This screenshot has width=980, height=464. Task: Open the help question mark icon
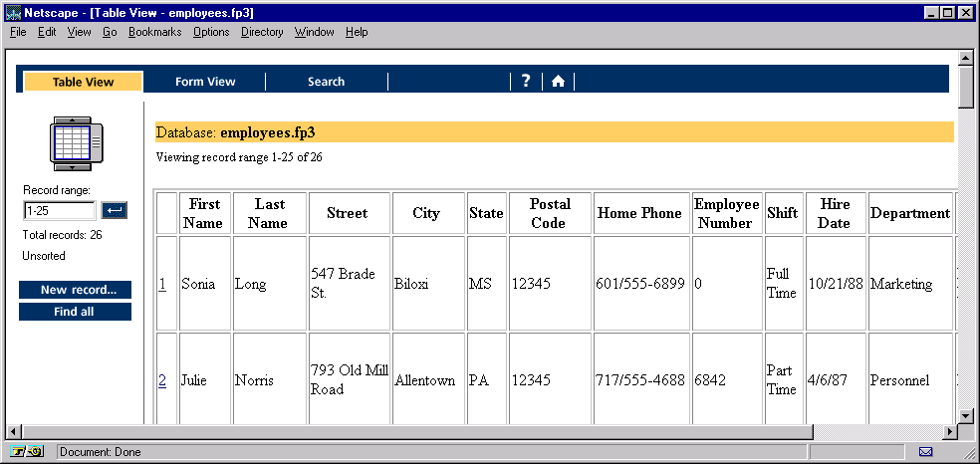[526, 81]
